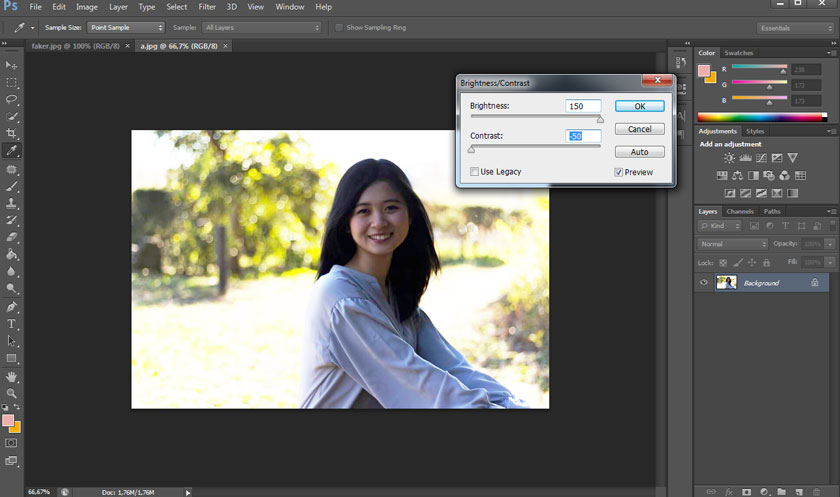This screenshot has width=840, height=497.
Task: Hide the Background layer with eye icon
Action: [704, 283]
